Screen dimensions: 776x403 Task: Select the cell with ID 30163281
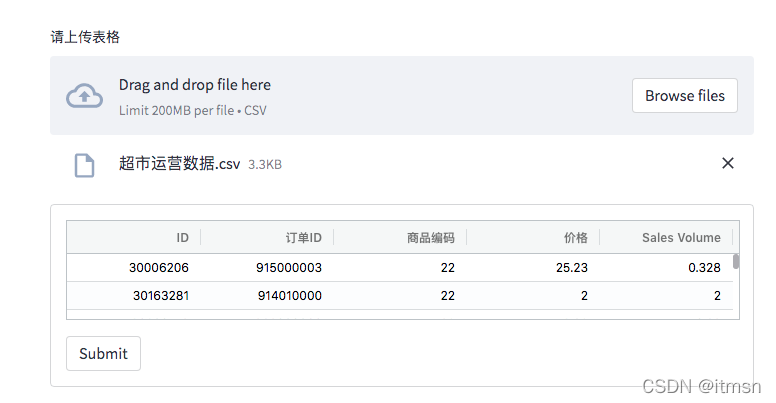point(134,296)
